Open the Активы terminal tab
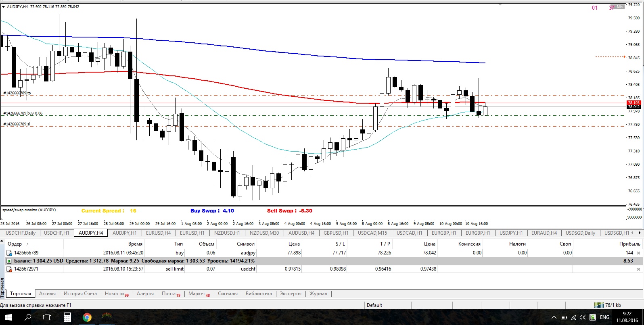Screen dimensions: 644x325 [x=47, y=294]
